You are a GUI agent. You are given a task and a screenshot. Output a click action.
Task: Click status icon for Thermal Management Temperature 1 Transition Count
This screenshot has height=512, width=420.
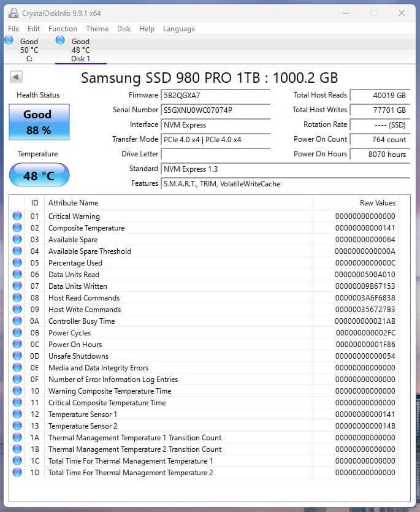tap(17, 437)
